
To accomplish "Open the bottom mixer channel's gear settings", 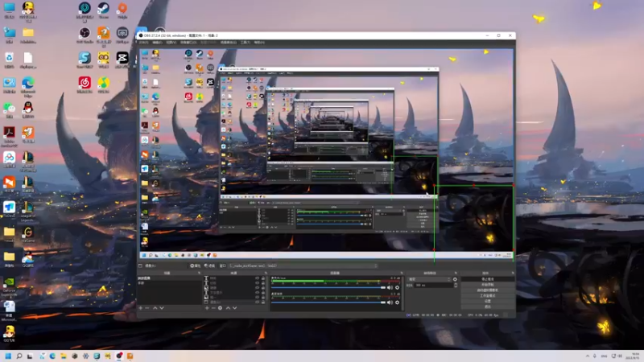I will click(397, 302).
